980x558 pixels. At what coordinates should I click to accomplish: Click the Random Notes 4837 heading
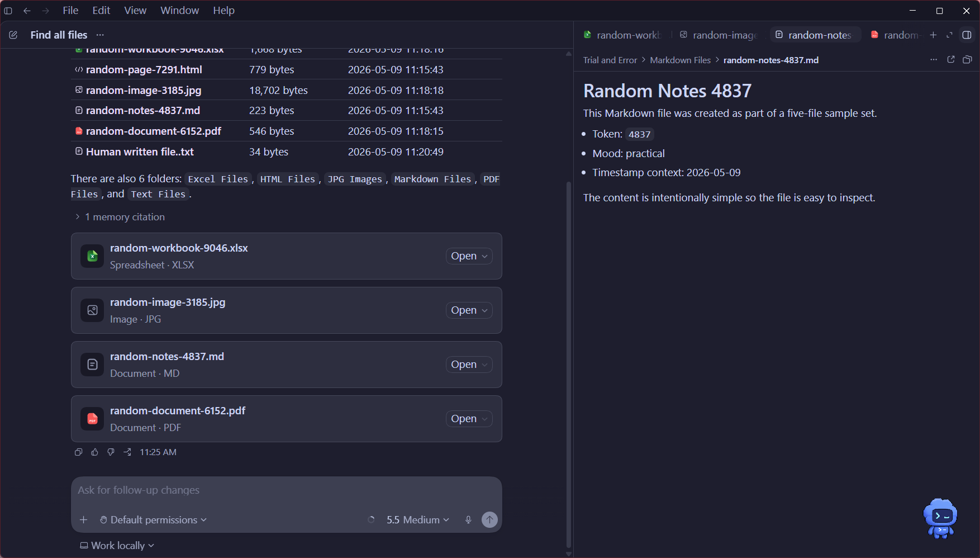point(667,91)
